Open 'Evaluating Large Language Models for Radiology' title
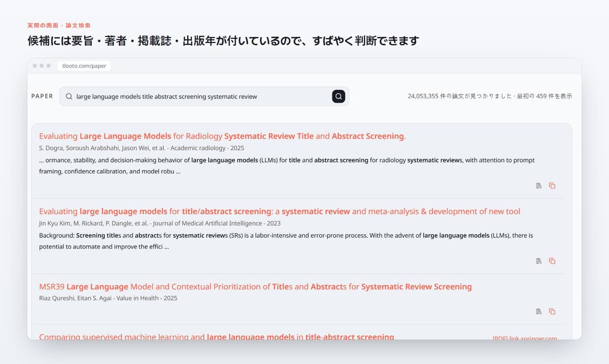609x364 pixels. pyautogui.click(x=222, y=136)
